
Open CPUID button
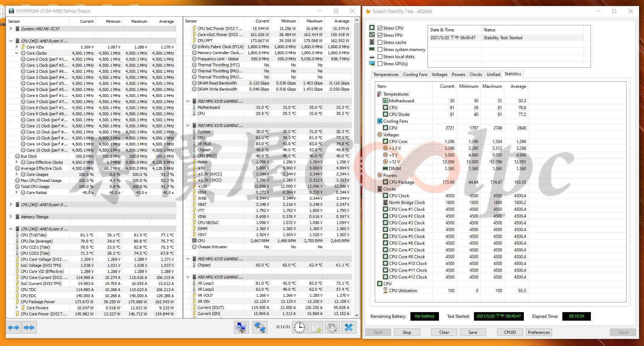[510, 332]
